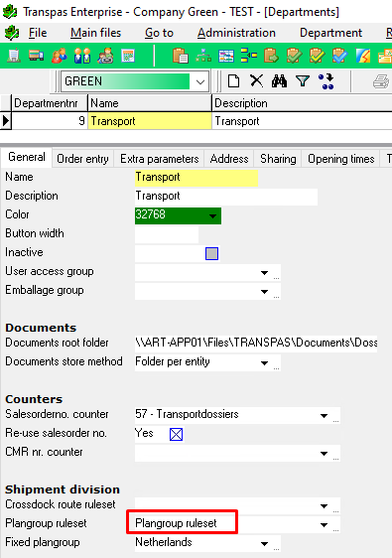The height and width of the screenshot is (558, 392).
Task: Open the File menu
Action: (38, 33)
